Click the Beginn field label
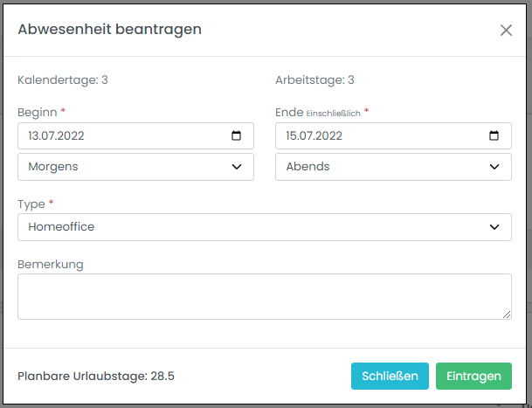The image size is (532, 408). click(x=36, y=113)
